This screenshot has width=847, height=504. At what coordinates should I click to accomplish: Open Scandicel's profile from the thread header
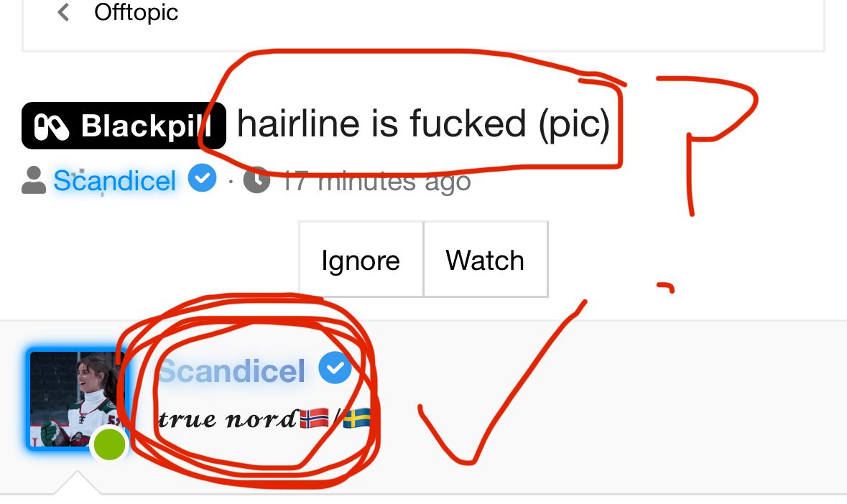114,181
